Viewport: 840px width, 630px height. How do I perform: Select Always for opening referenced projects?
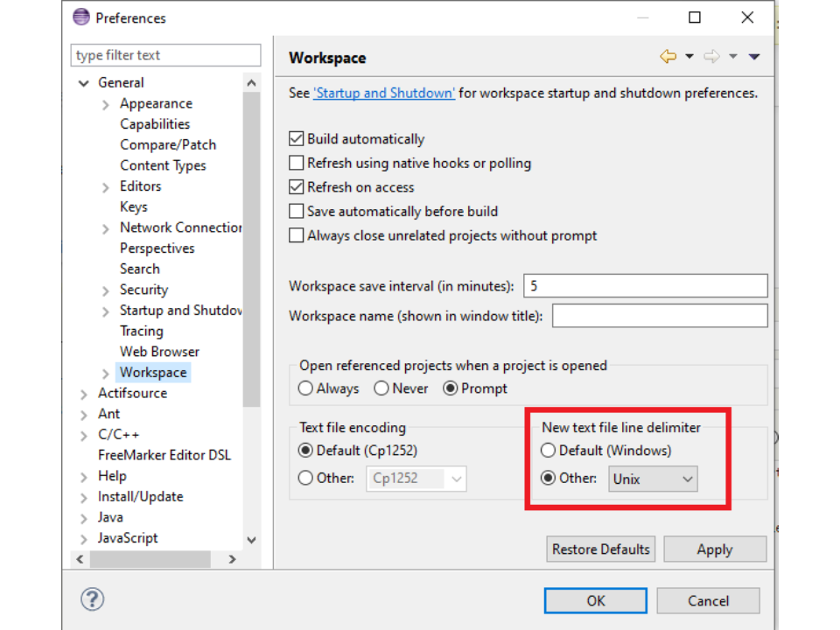pos(305,388)
